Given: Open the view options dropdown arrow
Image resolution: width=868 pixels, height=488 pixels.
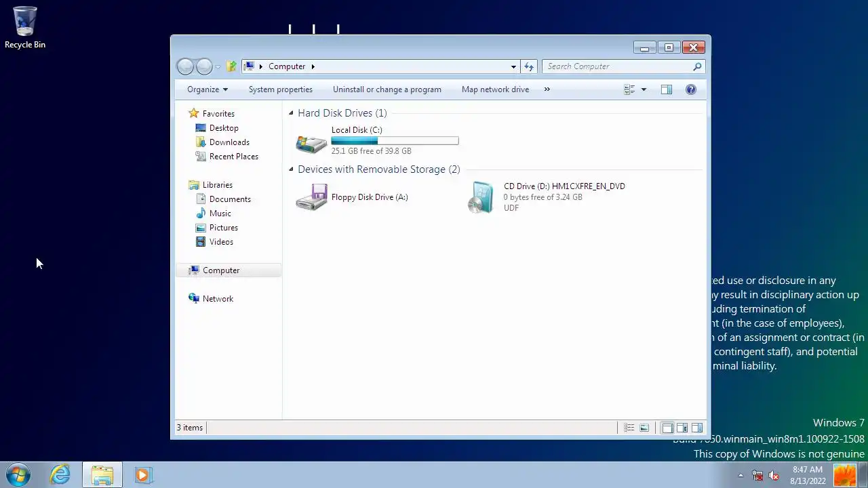Looking at the screenshot, I should click(644, 89).
